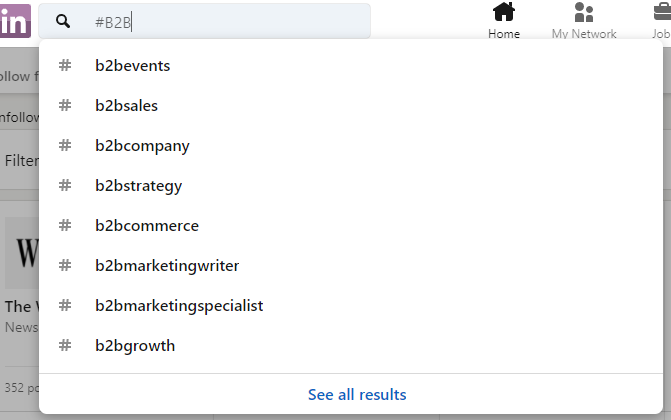
Task: Go to the Home tab label
Action: click(504, 34)
